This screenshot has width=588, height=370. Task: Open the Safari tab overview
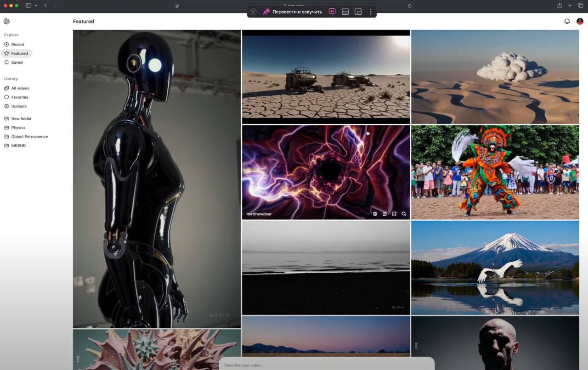pos(580,6)
